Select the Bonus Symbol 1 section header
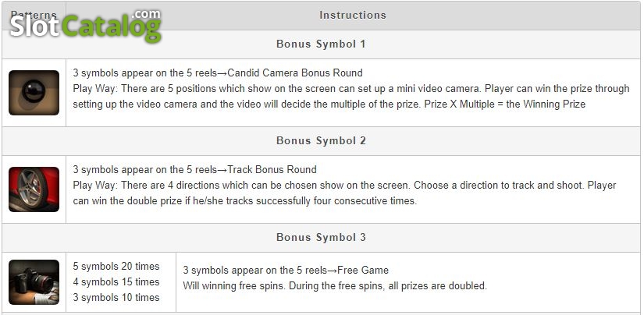Screen dimensions: 644x315 click(321, 44)
